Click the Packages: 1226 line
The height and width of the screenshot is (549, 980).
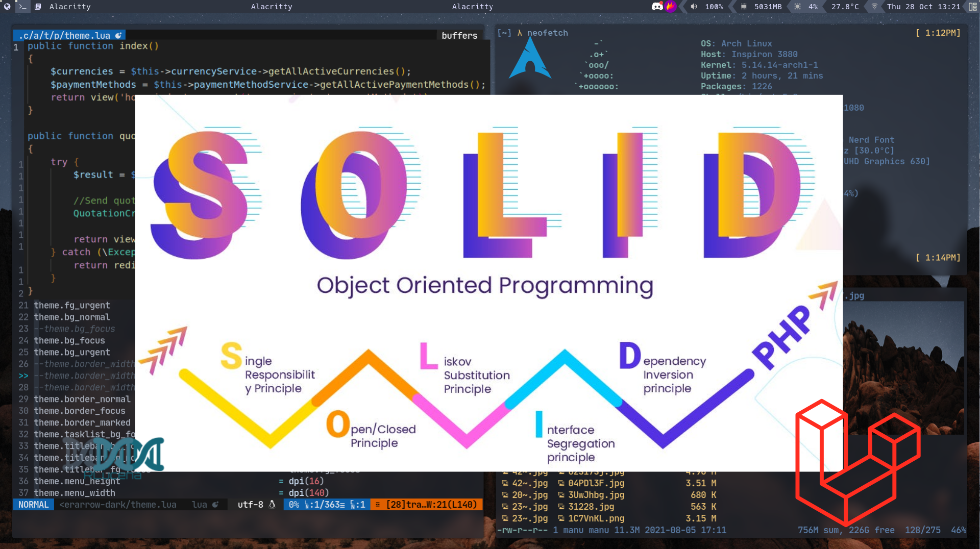pos(736,87)
